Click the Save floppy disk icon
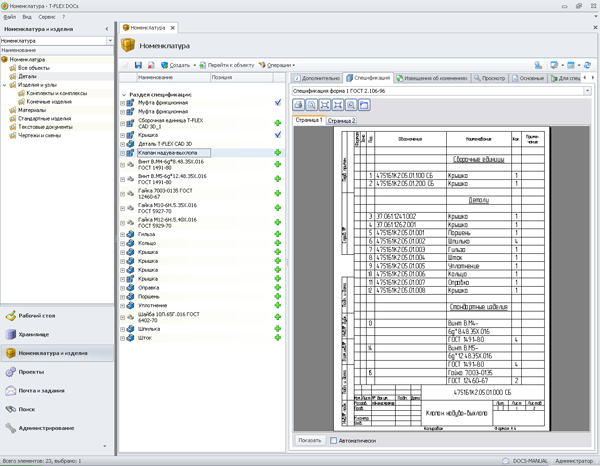Screen dimensions: 600x466 [139, 65]
